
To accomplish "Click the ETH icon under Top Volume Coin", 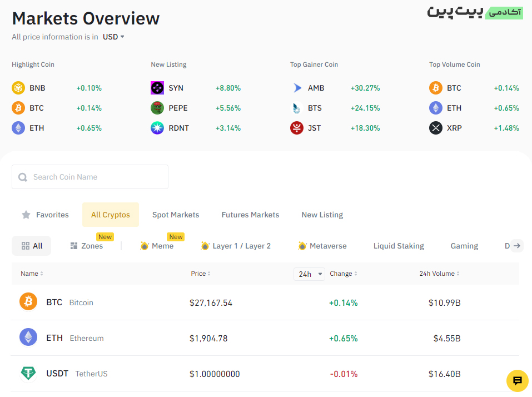I will (436, 108).
